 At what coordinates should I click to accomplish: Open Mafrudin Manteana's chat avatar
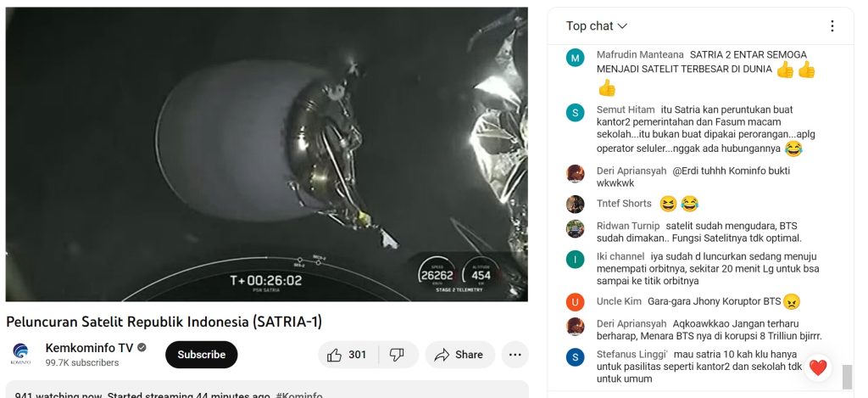[x=576, y=57]
